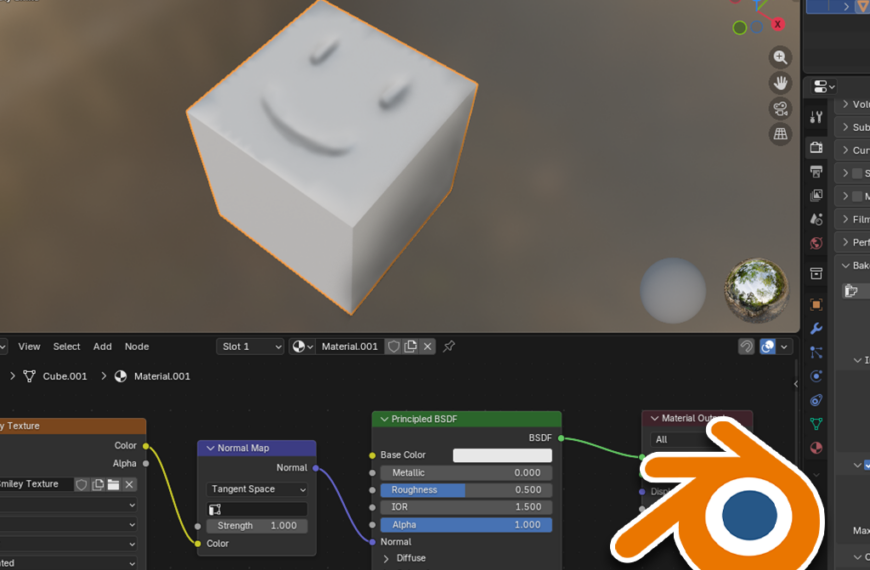Open the Object Data green triangle tab

pos(816,423)
